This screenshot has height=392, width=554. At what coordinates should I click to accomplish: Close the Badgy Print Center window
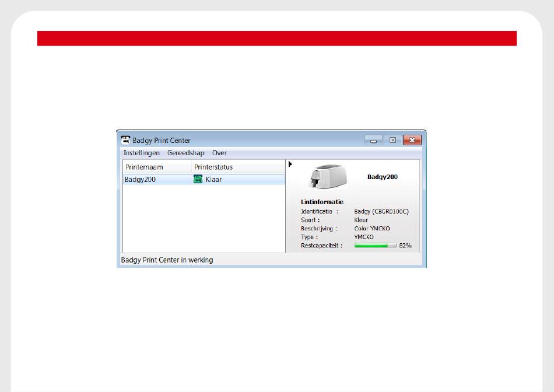point(412,141)
